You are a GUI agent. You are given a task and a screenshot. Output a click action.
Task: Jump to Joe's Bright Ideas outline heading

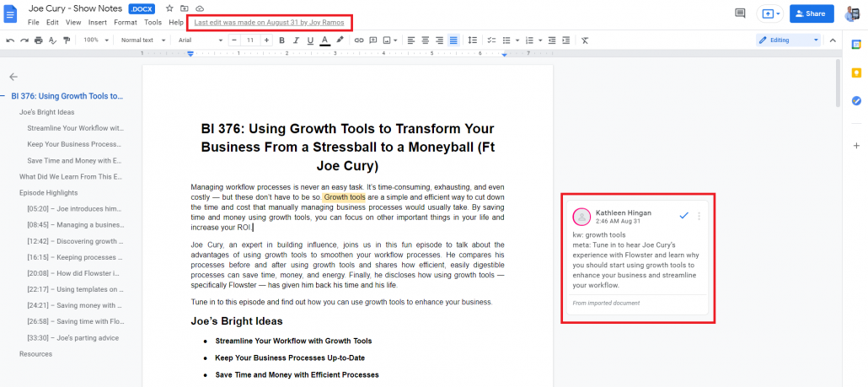click(x=47, y=112)
